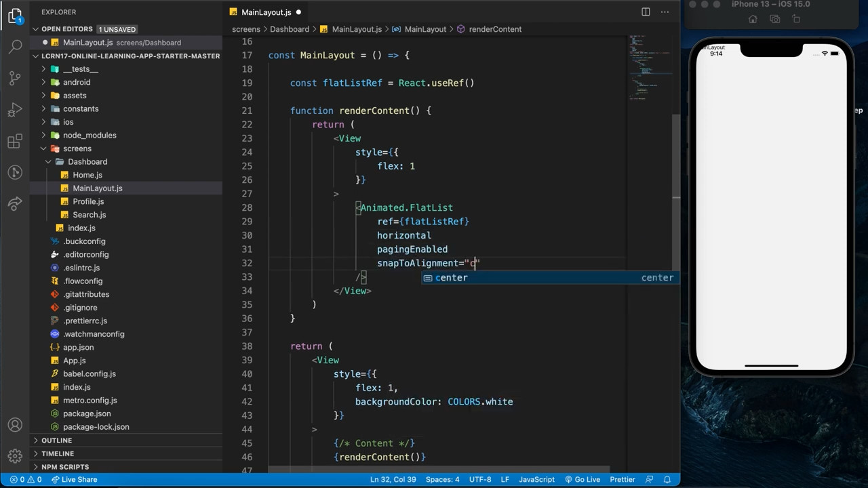Click Ln 32, Col 39 cursor position

point(393,479)
